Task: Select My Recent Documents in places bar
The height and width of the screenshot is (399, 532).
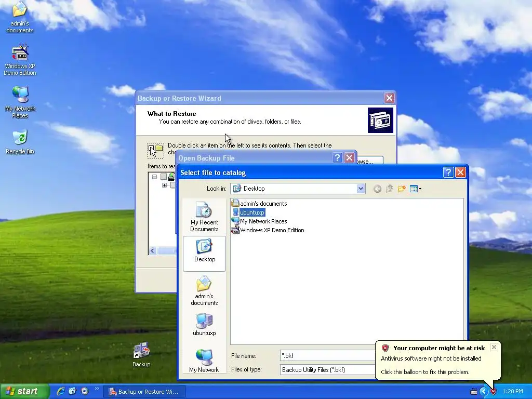Action: (x=204, y=217)
